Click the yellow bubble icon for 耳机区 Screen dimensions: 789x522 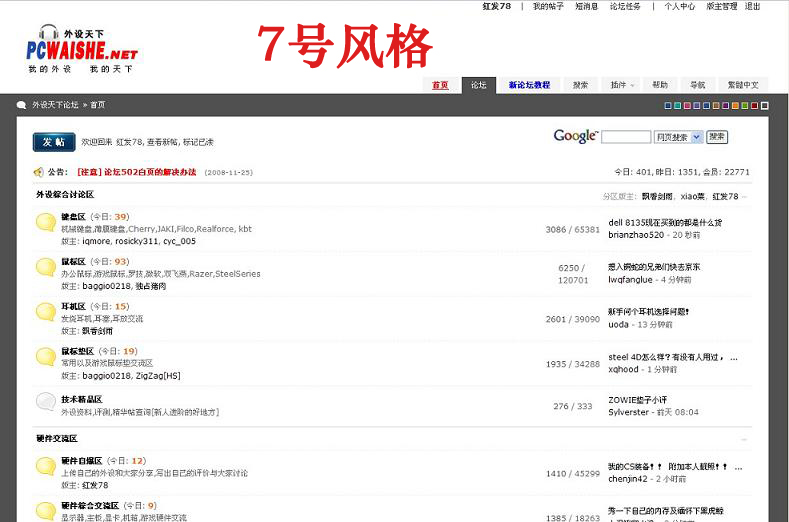coord(46,312)
